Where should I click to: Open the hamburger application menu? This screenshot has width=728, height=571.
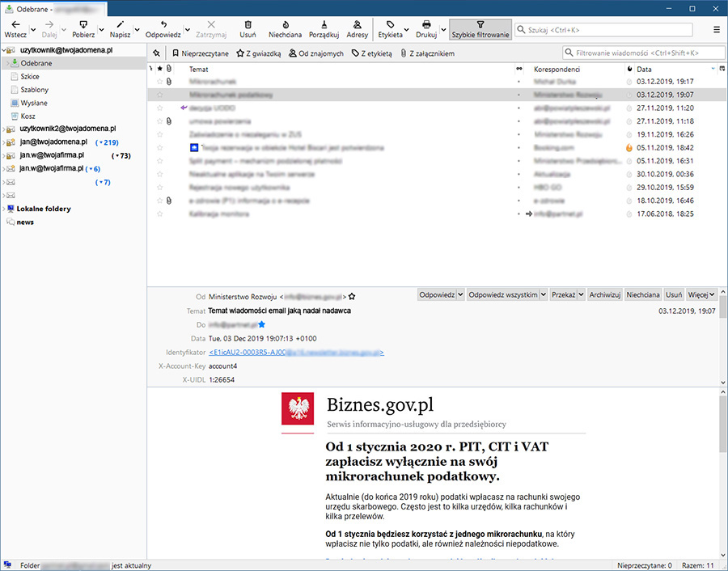[717, 30]
